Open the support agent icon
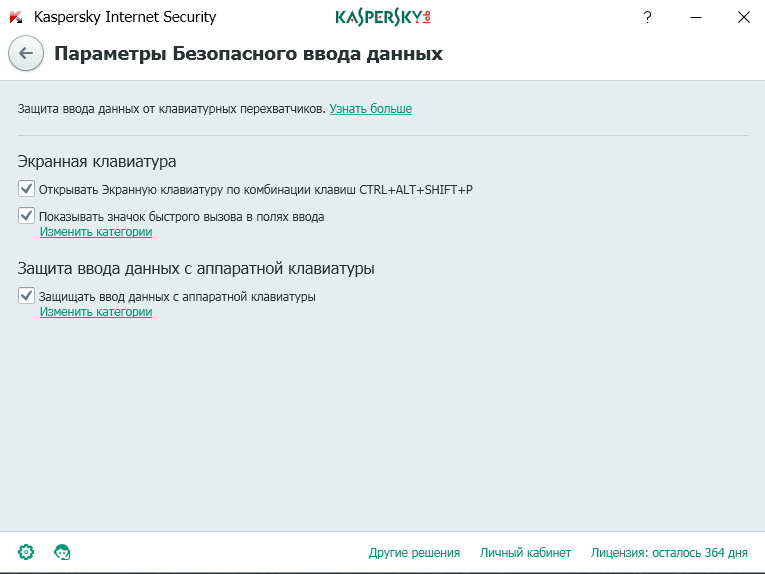This screenshot has width=765, height=574. 62,552
